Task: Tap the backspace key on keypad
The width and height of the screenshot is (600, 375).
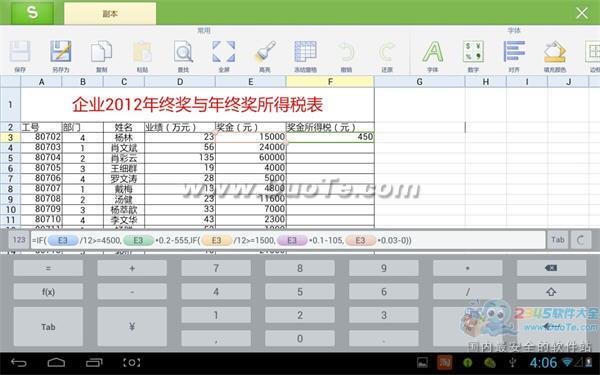Action: point(551,268)
